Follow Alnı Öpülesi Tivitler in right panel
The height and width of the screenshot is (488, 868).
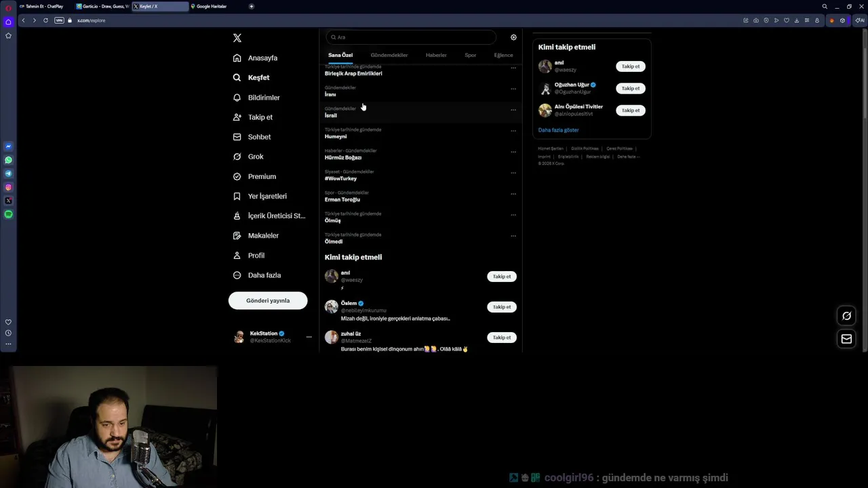631,110
